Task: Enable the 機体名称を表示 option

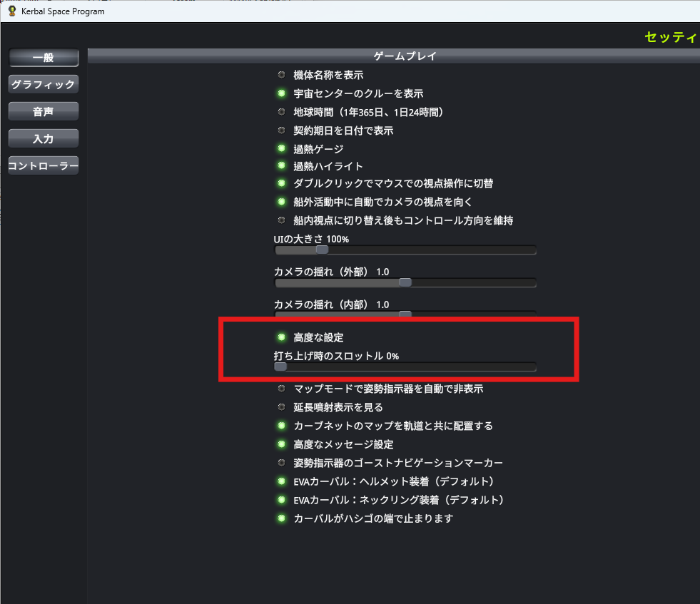Action: click(x=282, y=75)
